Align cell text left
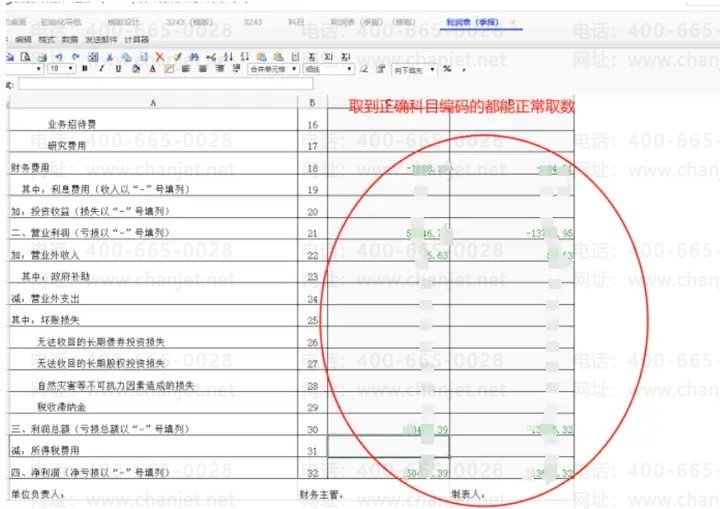 pos(186,69)
